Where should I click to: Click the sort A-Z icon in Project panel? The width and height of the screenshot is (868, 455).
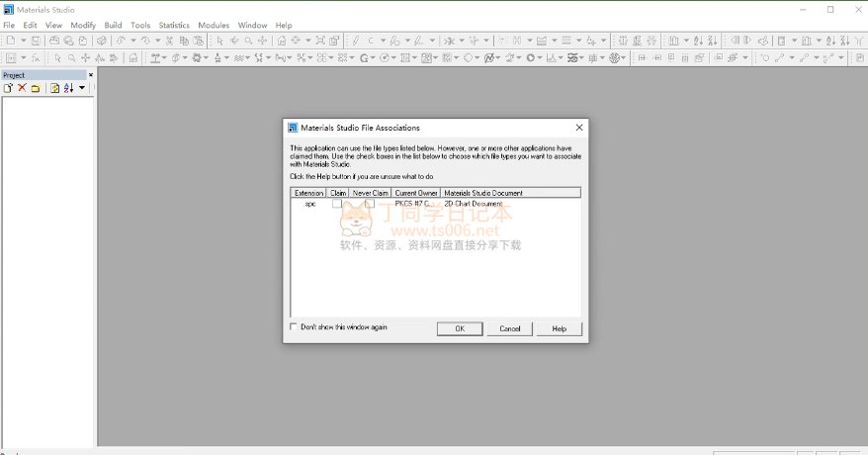pos(68,88)
